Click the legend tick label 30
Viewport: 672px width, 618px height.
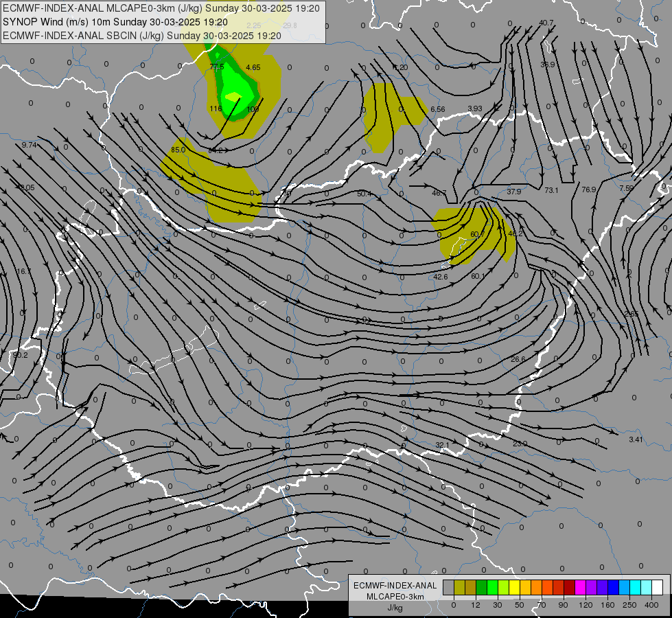point(497,605)
